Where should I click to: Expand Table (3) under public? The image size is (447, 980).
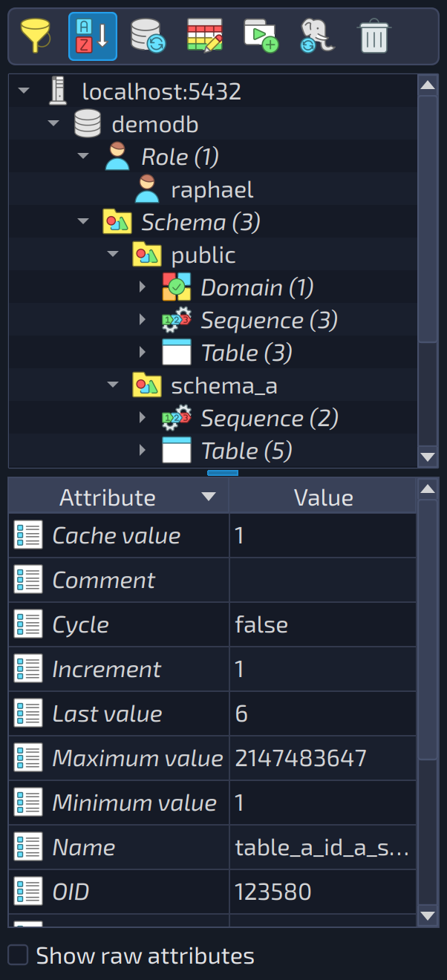(143, 353)
